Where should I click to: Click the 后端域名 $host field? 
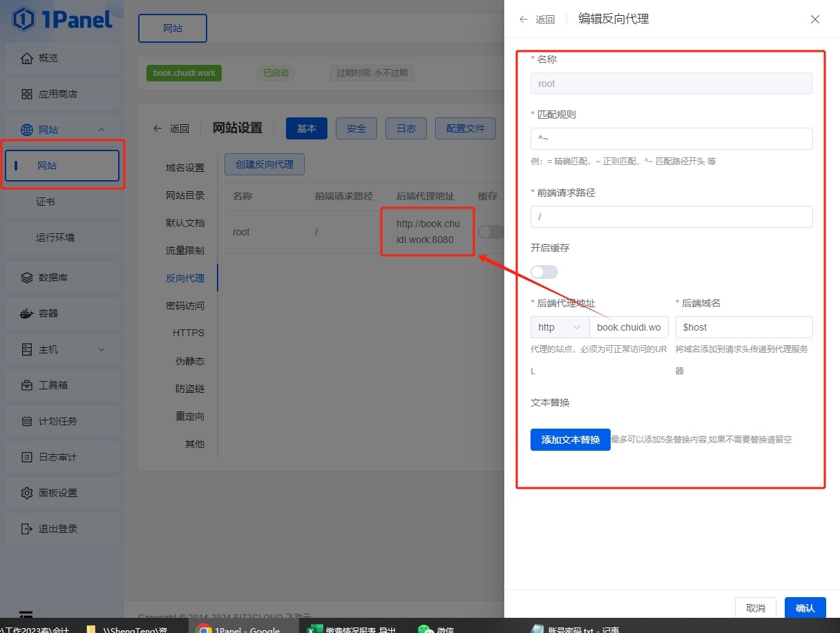[744, 327]
